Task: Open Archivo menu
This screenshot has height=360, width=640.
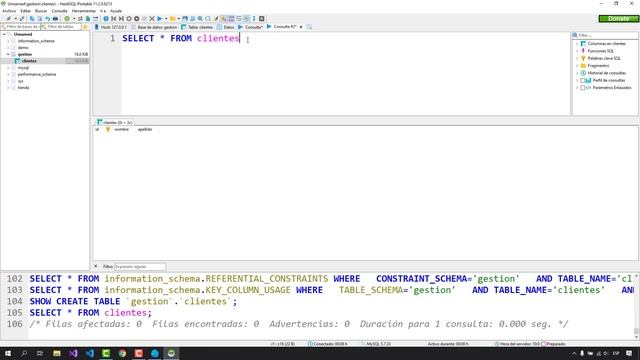Action: [x=9, y=11]
